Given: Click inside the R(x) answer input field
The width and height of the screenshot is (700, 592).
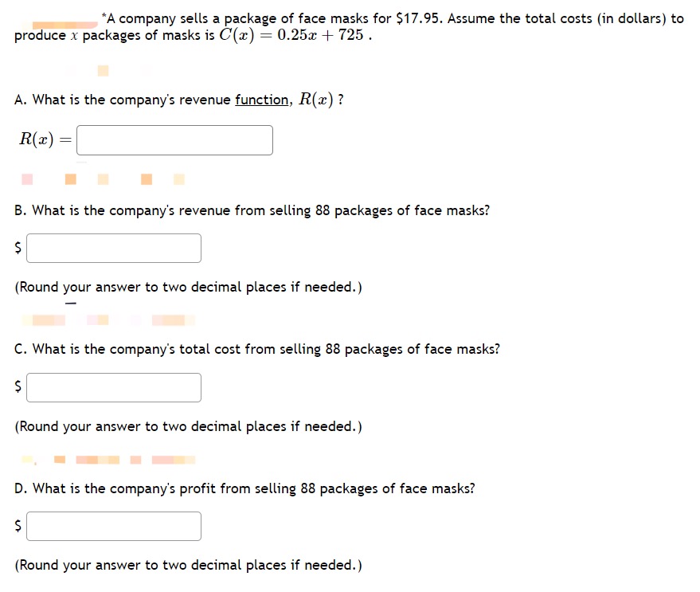Looking at the screenshot, I should click(174, 140).
